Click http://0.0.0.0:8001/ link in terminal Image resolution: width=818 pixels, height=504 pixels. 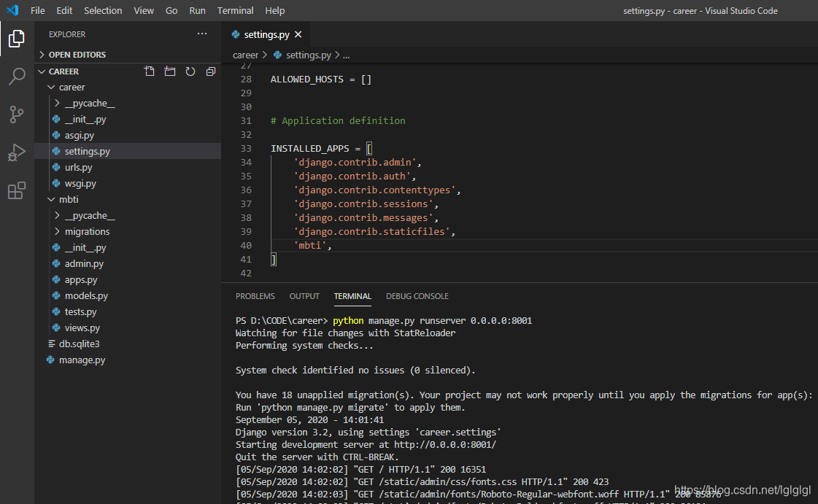coord(445,445)
